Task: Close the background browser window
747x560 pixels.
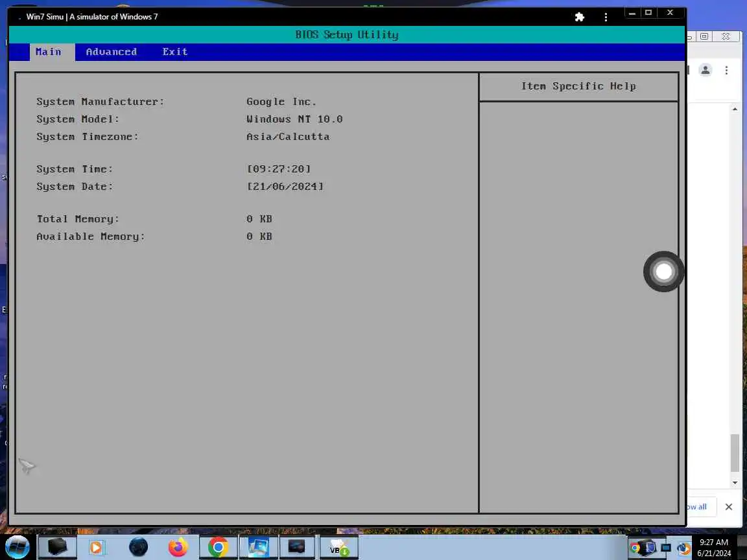Action: (x=726, y=36)
